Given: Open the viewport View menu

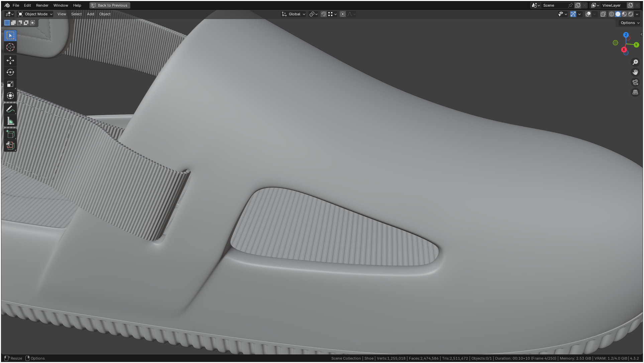Looking at the screenshot, I should tap(62, 14).
